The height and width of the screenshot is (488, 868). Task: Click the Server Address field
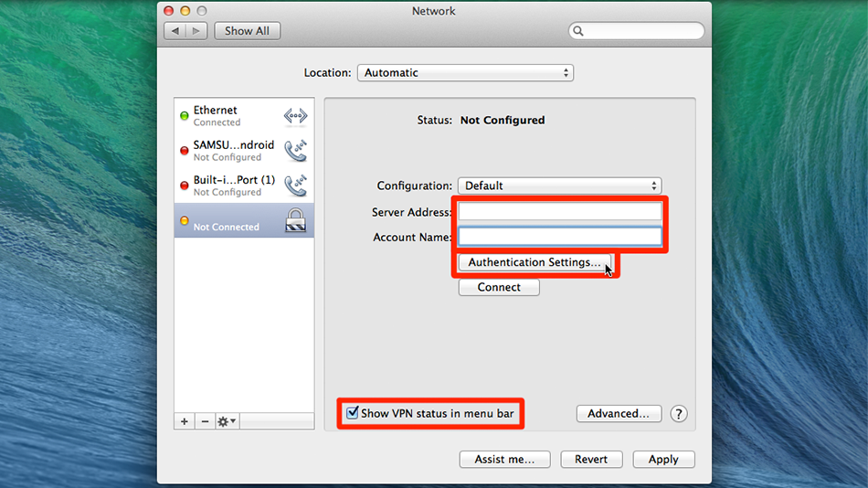pos(559,212)
